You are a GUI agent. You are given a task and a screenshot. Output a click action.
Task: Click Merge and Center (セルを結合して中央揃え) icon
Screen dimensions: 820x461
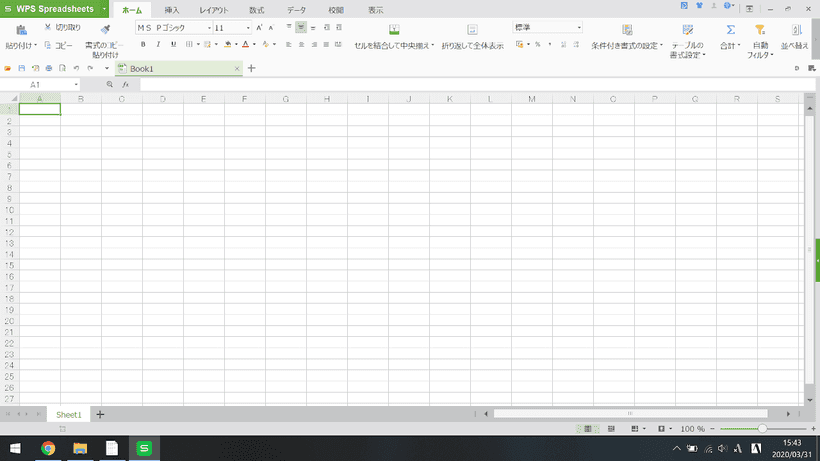click(x=394, y=30)
